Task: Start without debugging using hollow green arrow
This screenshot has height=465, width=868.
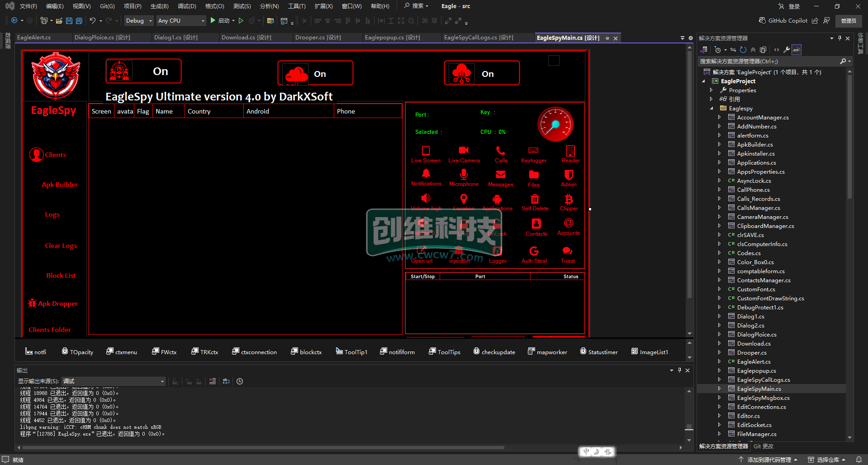Action: tap(241, 21)
